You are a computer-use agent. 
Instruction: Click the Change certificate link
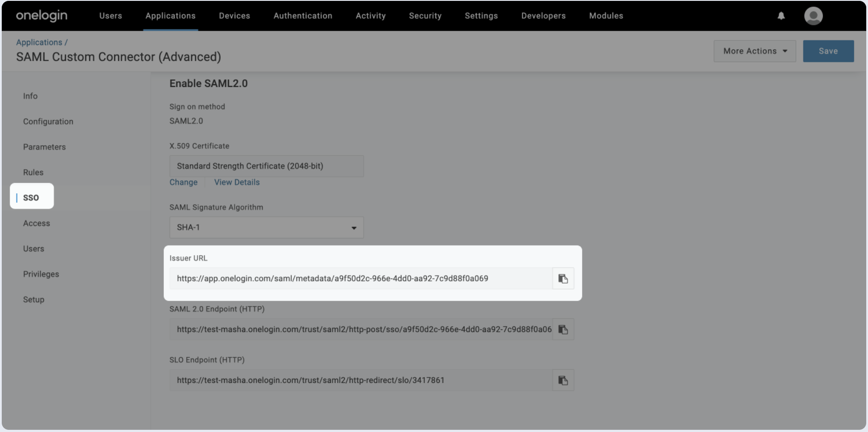[x=183, y=182]
